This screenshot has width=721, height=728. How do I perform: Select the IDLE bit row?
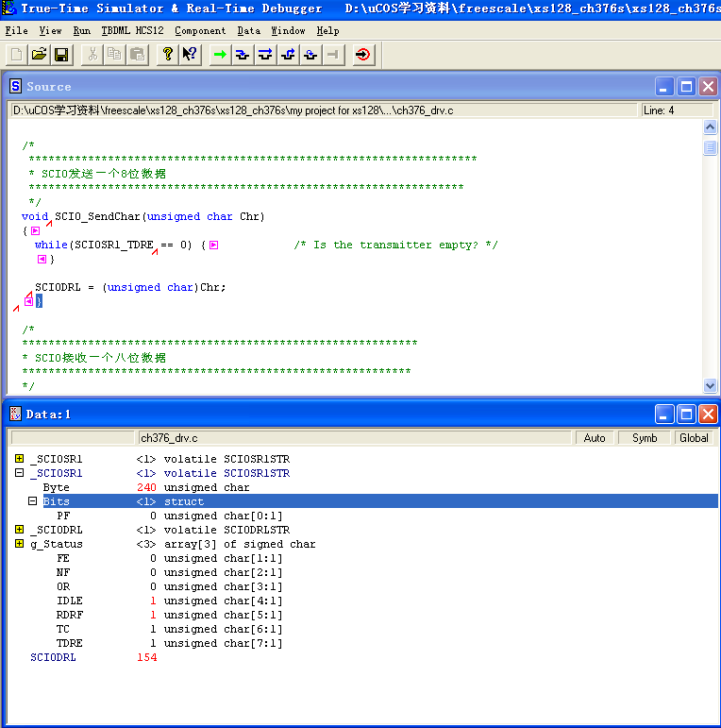click(364, 601)
